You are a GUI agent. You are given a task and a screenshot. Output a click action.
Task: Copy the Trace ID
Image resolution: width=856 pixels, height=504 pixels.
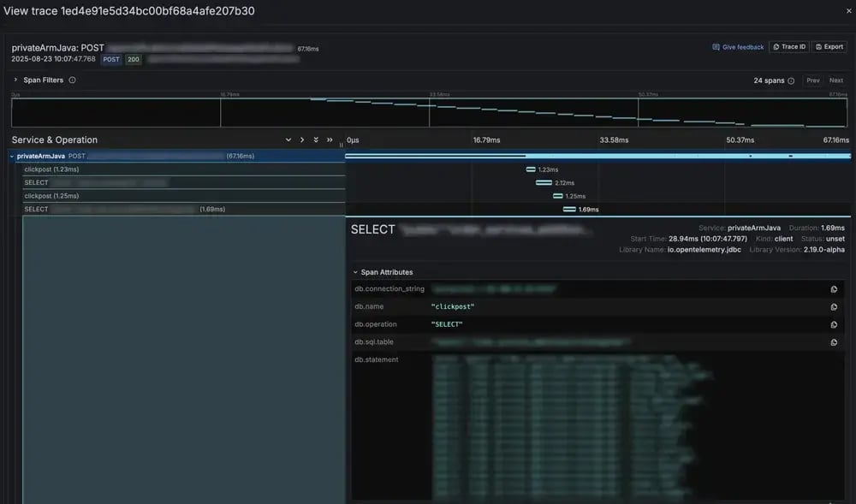click(x=789, y=47)
